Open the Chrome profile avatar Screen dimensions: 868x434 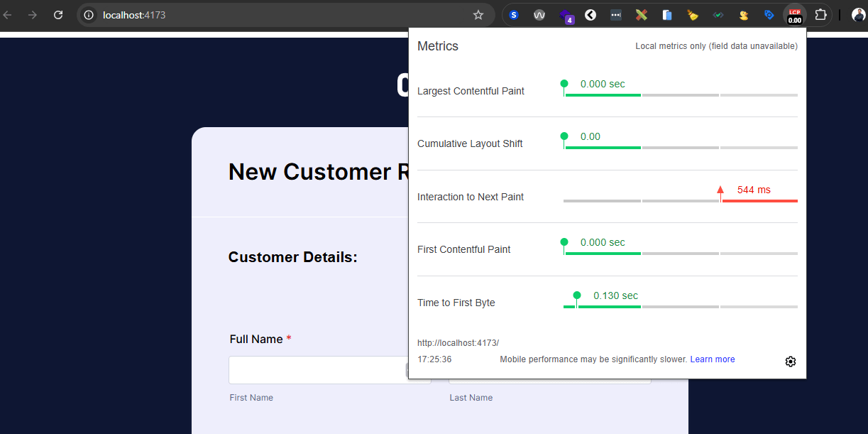(859, 15)
